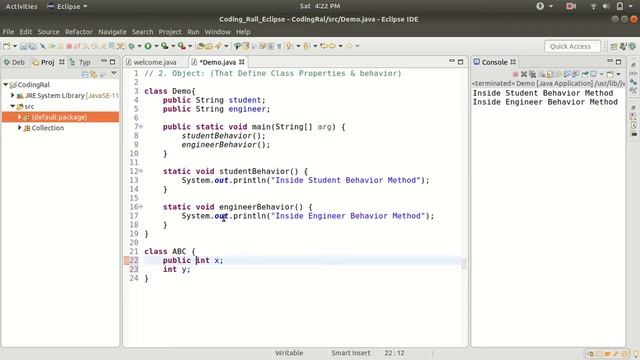Fold engineerBehavior method at line 16
This screenshot has height=360, width=640.
tap(141, 207)
